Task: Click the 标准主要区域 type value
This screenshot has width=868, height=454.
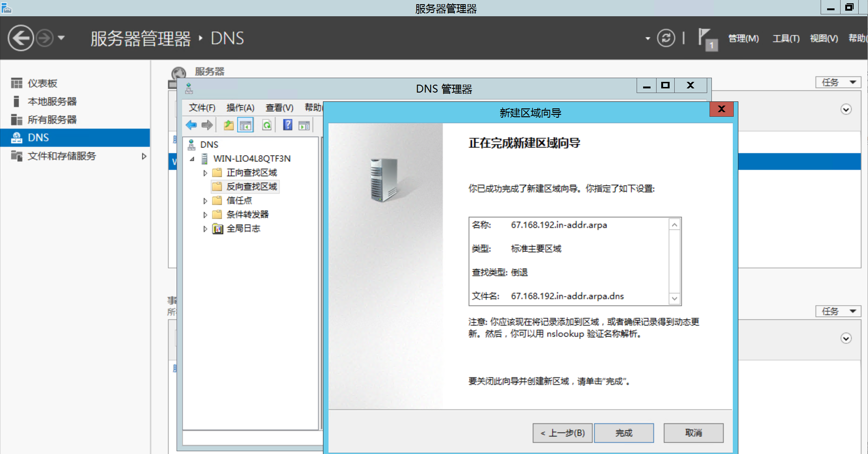Action: pos(536,249)
